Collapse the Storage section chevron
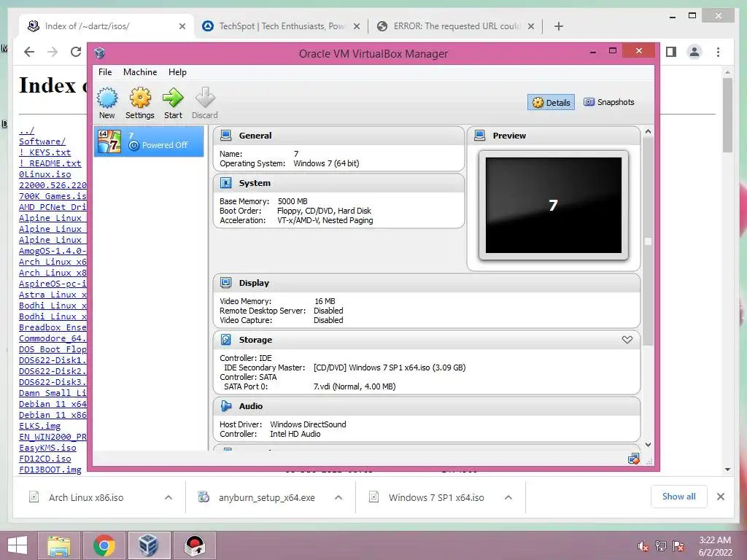The image size is (747, 560). click(x=627, y=340)
